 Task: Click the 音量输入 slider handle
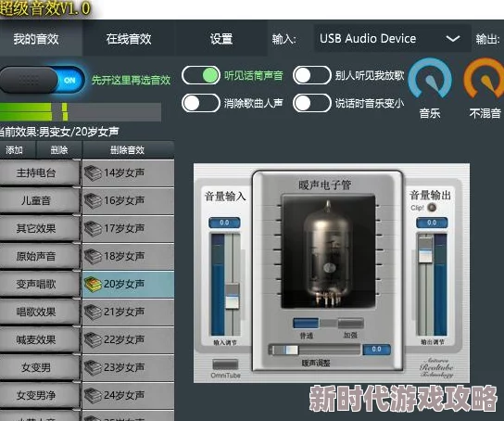pyautogui.click(x=232, y=297)
